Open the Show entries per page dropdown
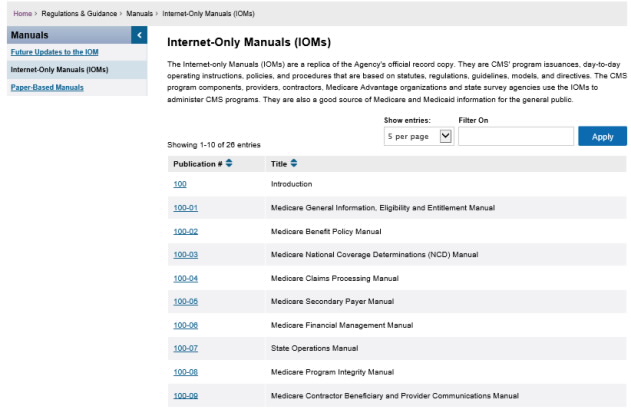 click(419, 136)
